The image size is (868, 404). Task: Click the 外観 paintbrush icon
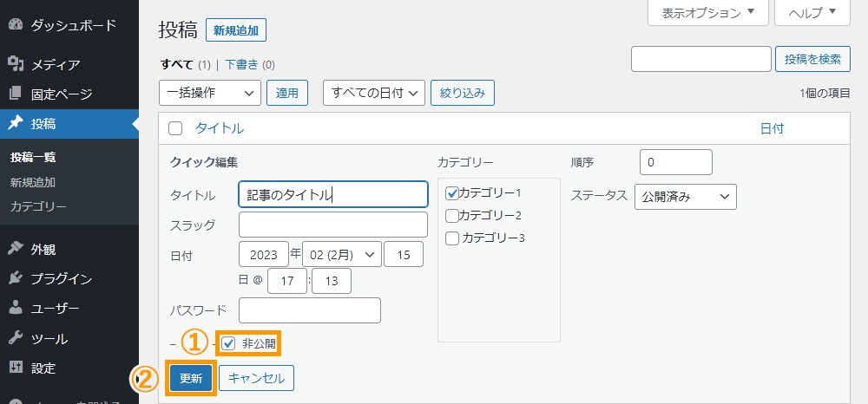click(x=16, y=250)
